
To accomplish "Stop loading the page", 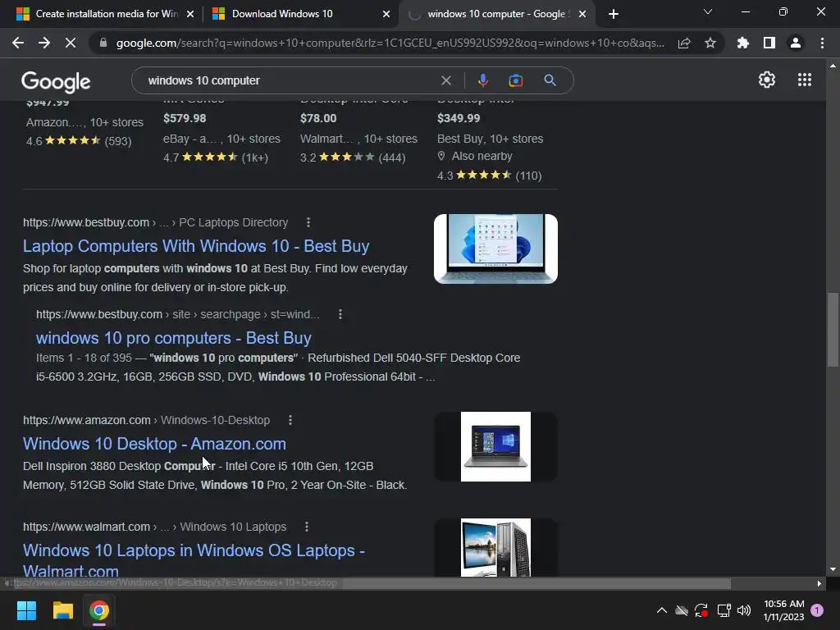I will 71,43.
